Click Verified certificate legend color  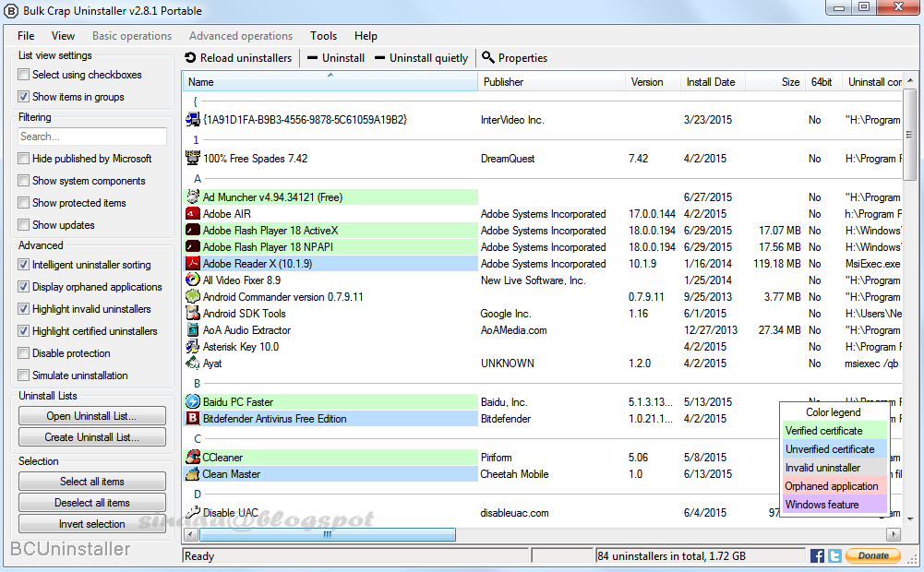click(x=835, y=431)
